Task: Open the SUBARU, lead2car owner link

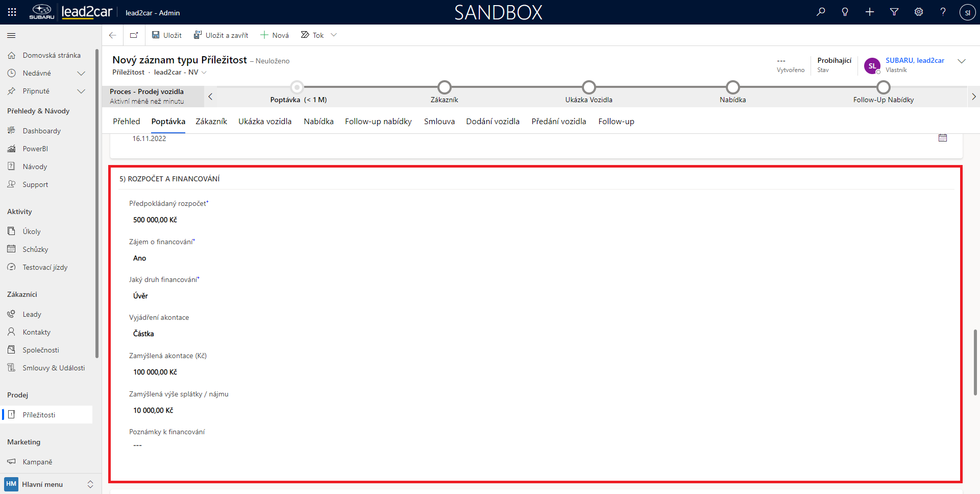Action: coord(915,60)
